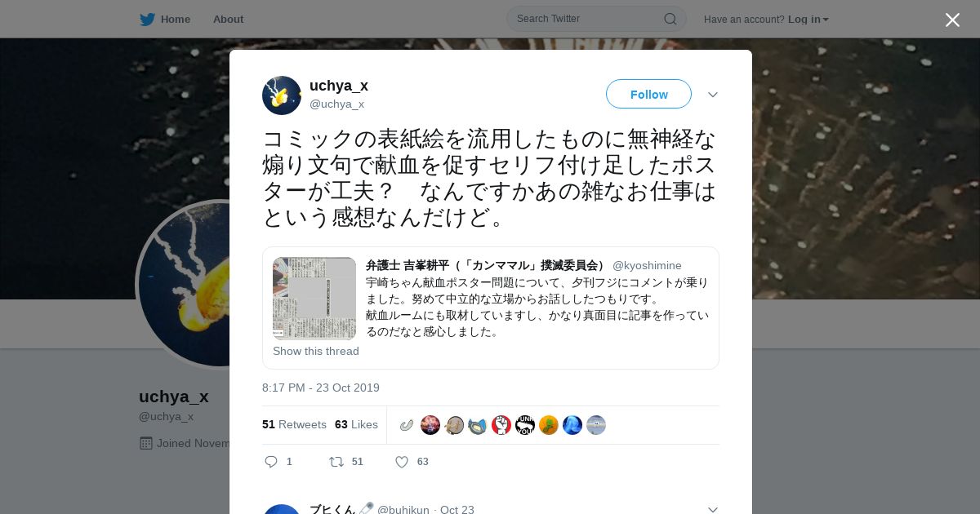Click the retweet arrows icon
This screenshot has height=514, width=980.
[x=336, y=462]
